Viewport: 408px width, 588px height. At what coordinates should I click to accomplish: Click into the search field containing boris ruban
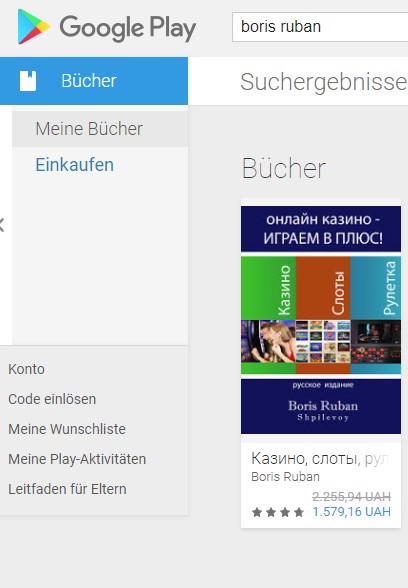coord(320,27)
